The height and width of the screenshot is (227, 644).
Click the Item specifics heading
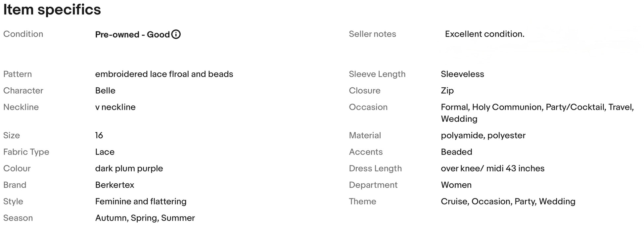pos(52,10)
